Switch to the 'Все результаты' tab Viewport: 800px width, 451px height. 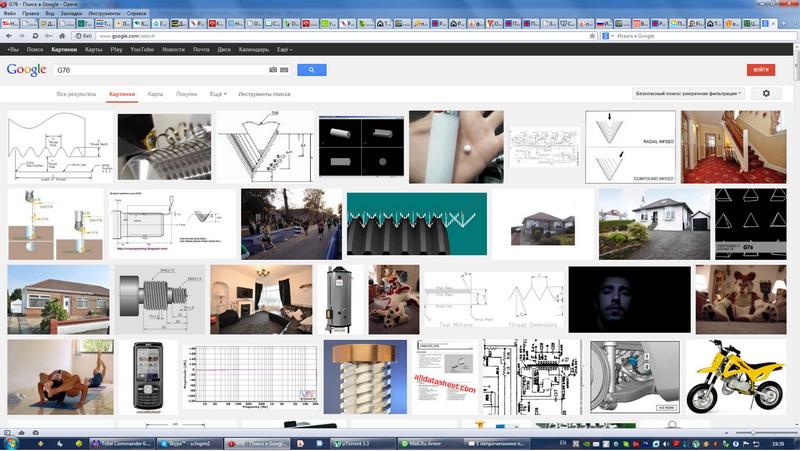pos(75,94)
